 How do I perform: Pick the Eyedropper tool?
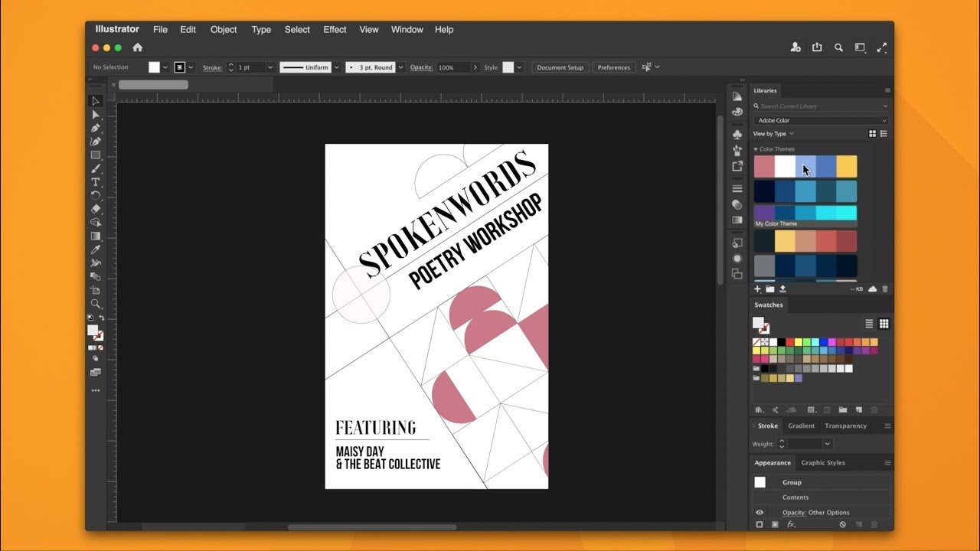96,249
